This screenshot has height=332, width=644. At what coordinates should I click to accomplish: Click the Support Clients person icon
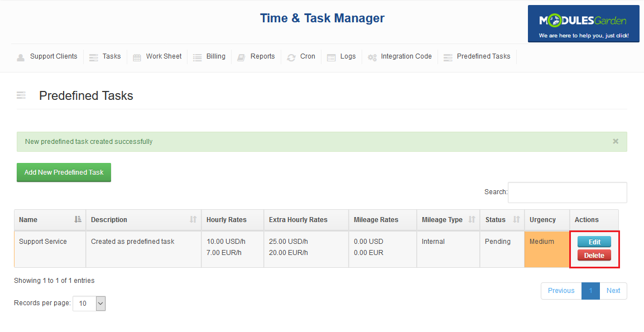[21, 57]
